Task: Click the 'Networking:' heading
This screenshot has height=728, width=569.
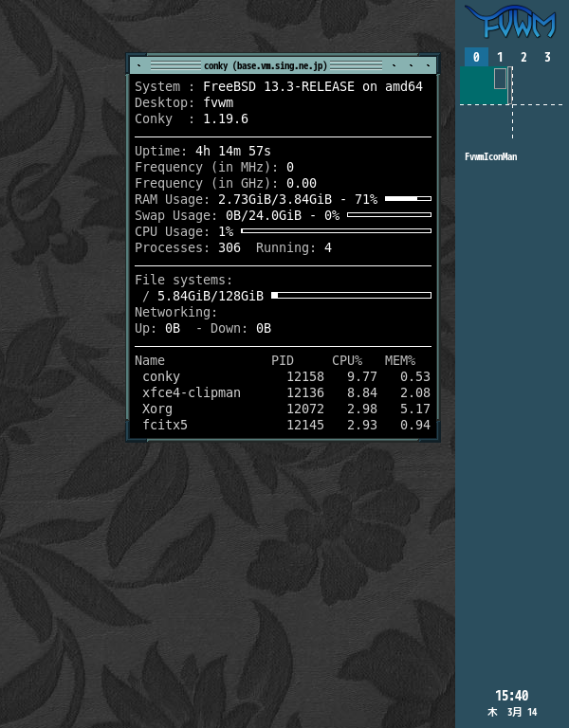Action: click(176, 313)
